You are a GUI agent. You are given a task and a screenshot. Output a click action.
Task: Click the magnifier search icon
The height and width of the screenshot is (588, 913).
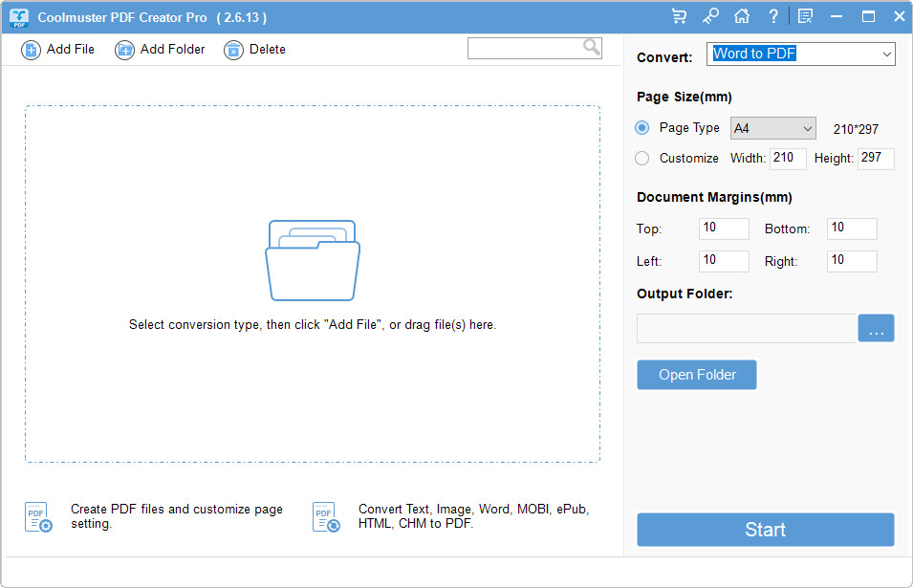[x=592, y=47]
